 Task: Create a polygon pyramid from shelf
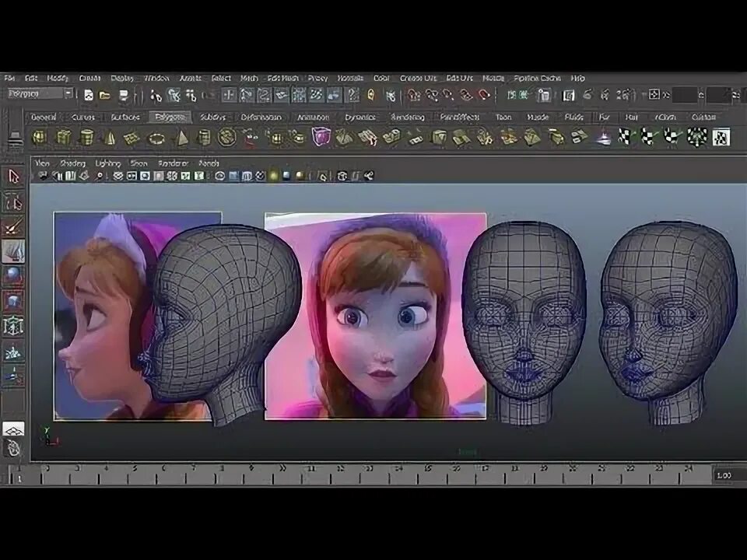point(181,138)
